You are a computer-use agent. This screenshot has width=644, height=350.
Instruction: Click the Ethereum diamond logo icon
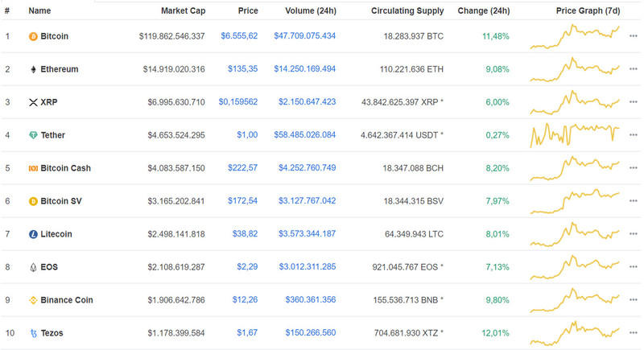click(33, 69)
